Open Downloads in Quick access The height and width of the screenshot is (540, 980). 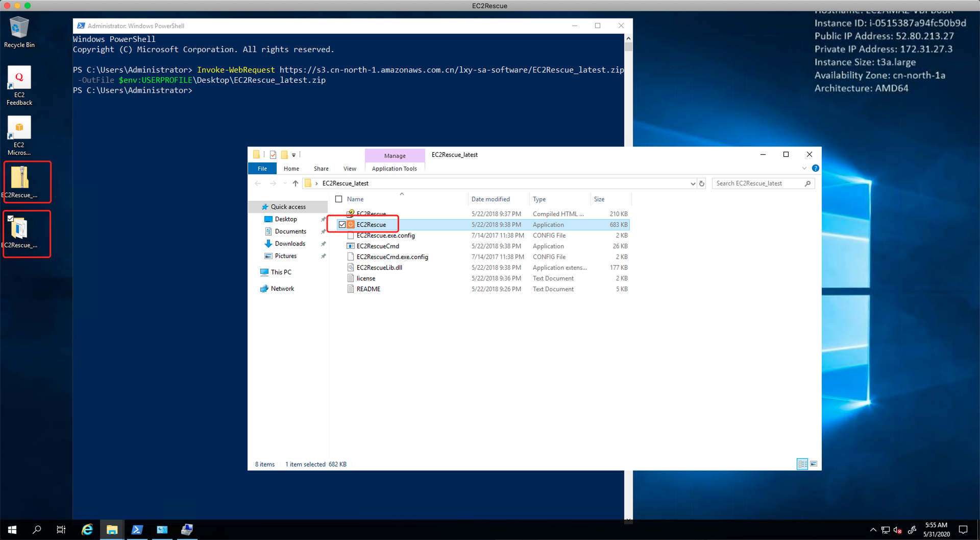pos(290,244)
